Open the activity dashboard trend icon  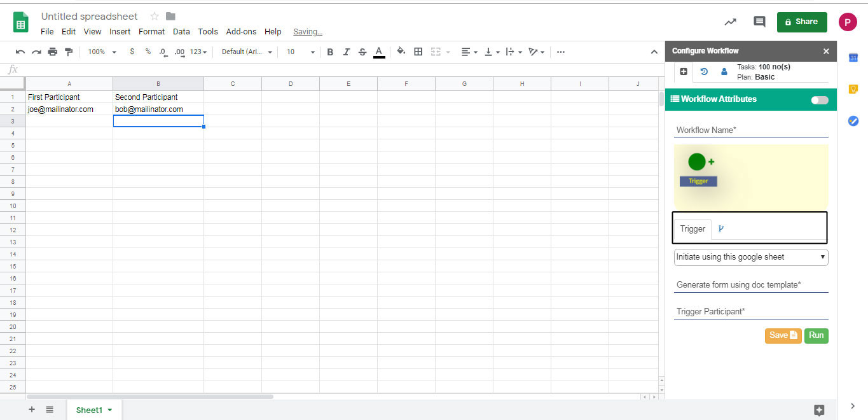click(x=731, y=22)
